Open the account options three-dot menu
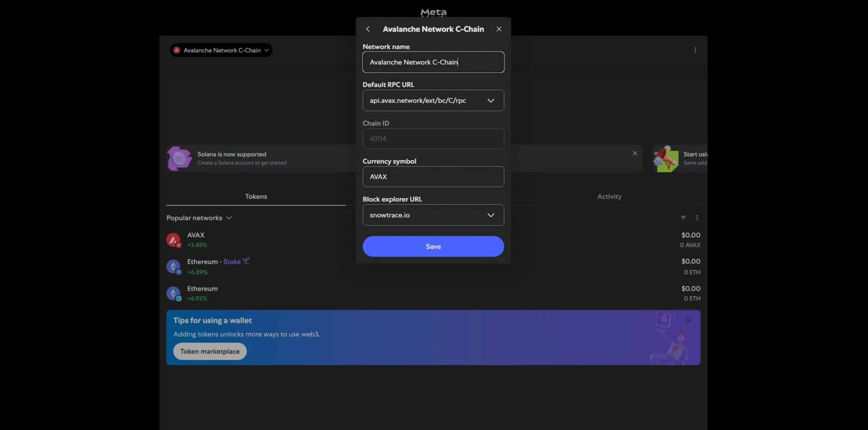868x430 pixels. point(695,50)
